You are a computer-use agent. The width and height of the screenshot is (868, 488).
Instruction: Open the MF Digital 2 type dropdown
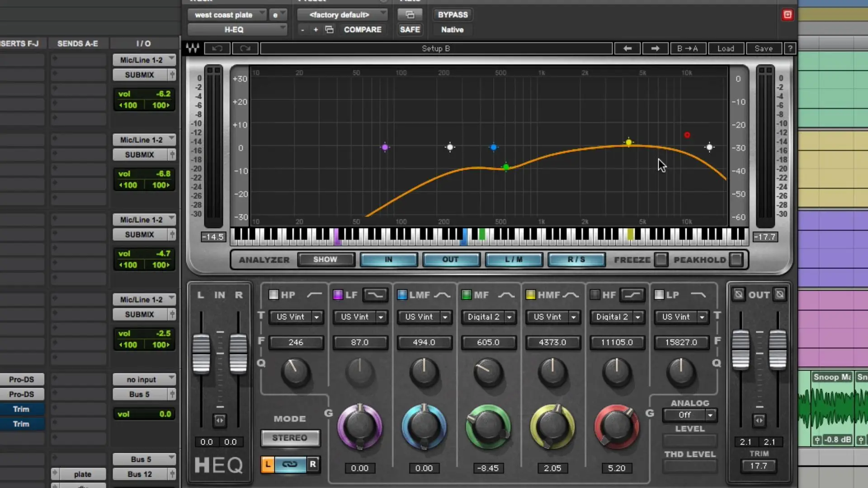[489, 317]
